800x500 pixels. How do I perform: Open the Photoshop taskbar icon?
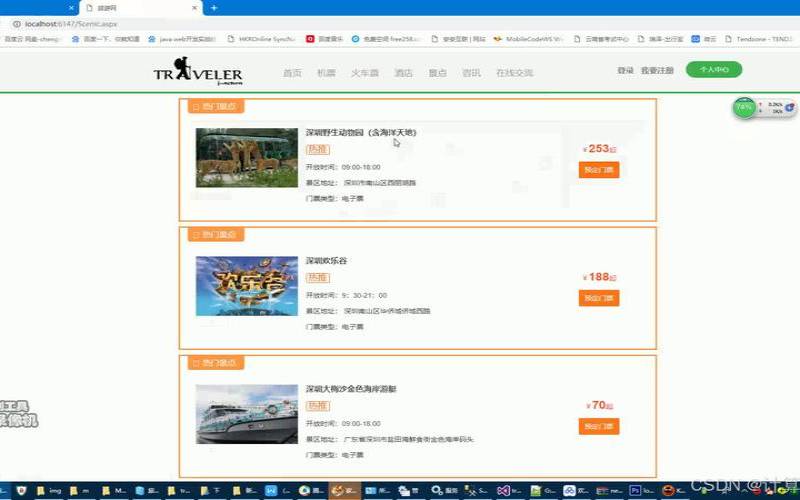tap(641, 491)
